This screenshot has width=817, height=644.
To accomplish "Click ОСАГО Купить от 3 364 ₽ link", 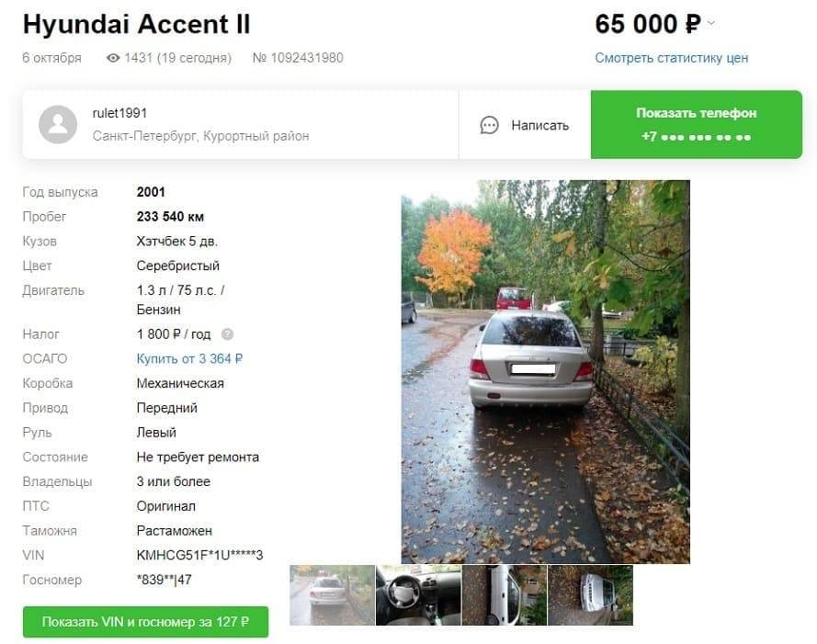I will [x=189, y=359].
